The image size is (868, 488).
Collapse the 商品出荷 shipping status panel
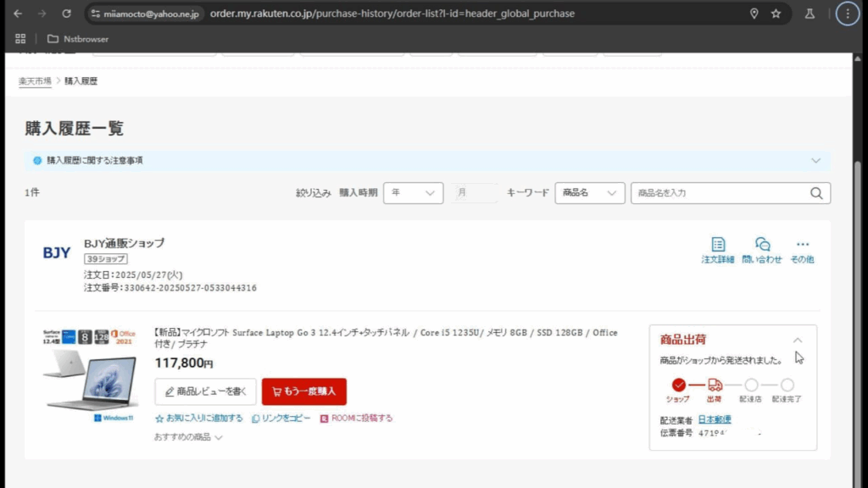(797, 340)
